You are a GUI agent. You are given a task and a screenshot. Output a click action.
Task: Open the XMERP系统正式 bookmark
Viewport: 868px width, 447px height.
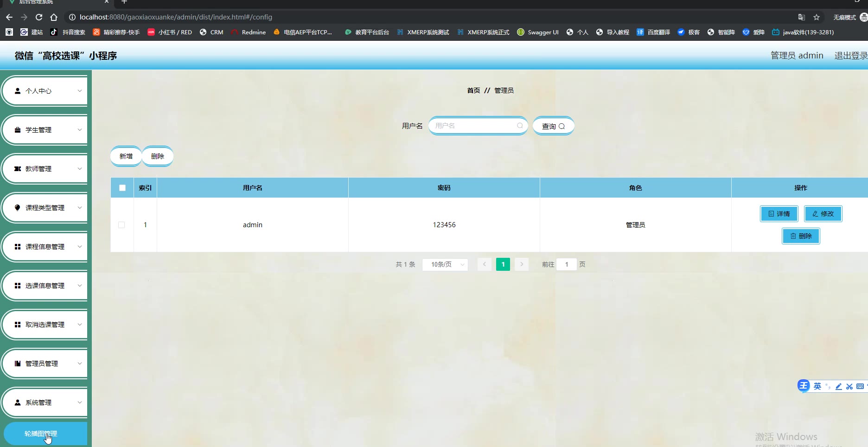483,32
